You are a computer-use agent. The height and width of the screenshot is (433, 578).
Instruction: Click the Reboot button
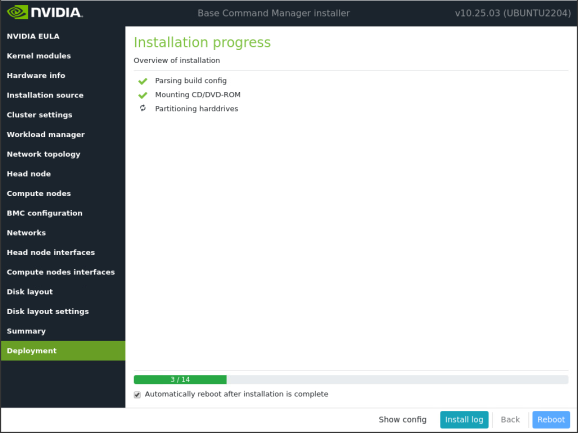tap(551, 420)
